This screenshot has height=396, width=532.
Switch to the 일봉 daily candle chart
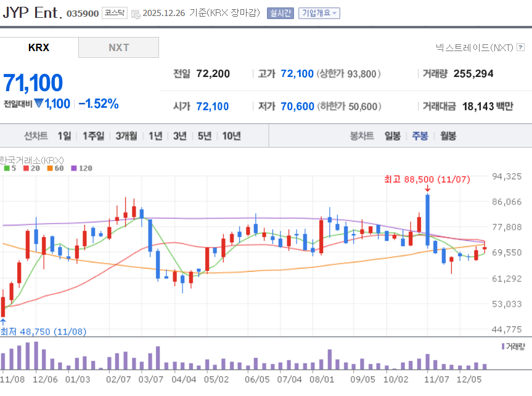coord(393,136)
